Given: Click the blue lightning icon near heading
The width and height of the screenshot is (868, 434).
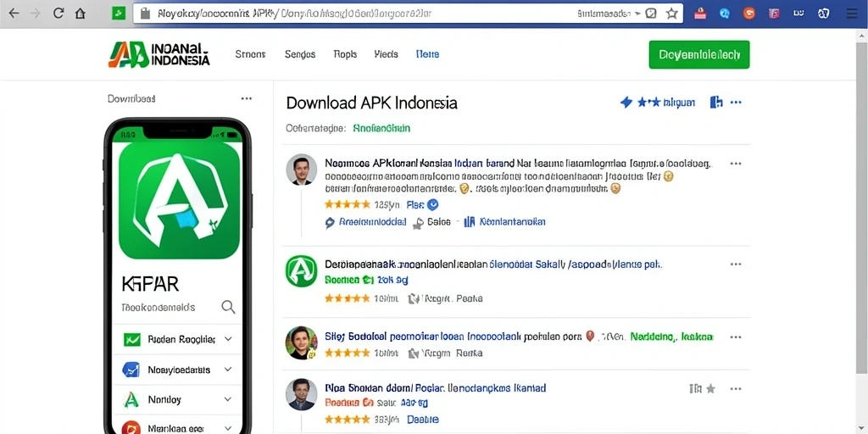Looking at the screenshot, I should tap(626, 103).
